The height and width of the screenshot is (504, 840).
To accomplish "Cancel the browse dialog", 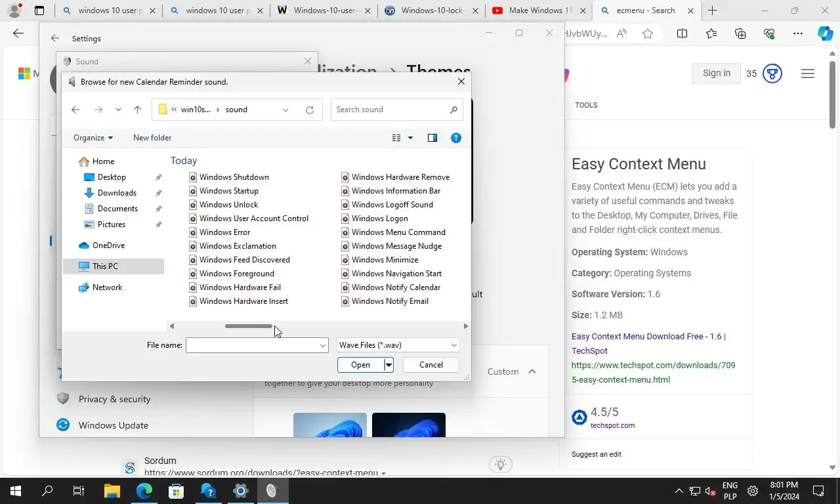I will 431,365.
